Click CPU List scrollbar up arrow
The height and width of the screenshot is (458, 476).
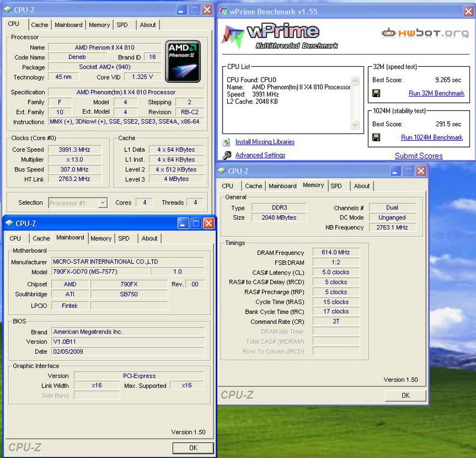[355, 81]
